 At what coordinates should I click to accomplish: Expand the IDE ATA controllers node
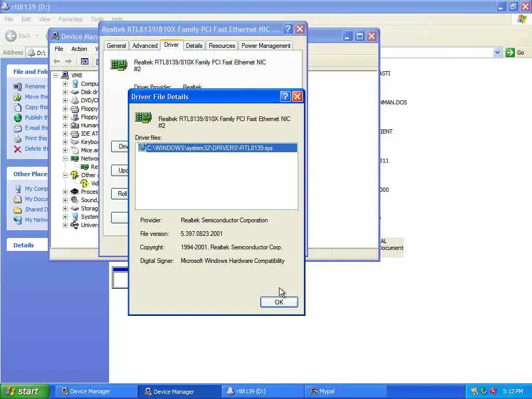tap(65, 134)
